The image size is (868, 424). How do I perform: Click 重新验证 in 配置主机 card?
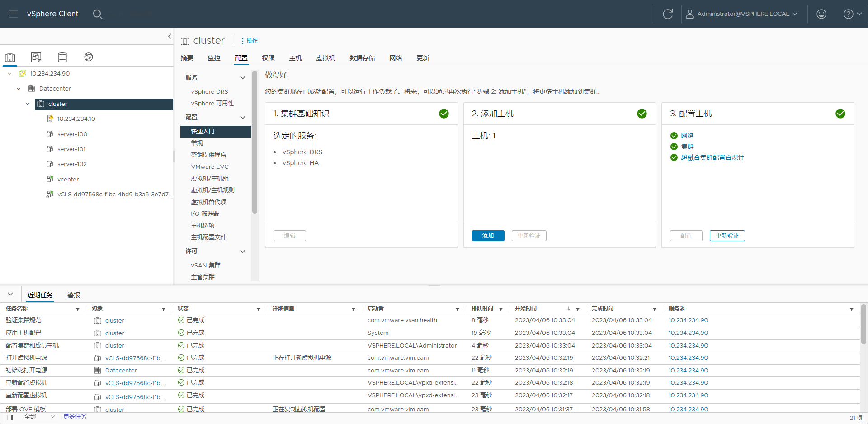[727, 236]
